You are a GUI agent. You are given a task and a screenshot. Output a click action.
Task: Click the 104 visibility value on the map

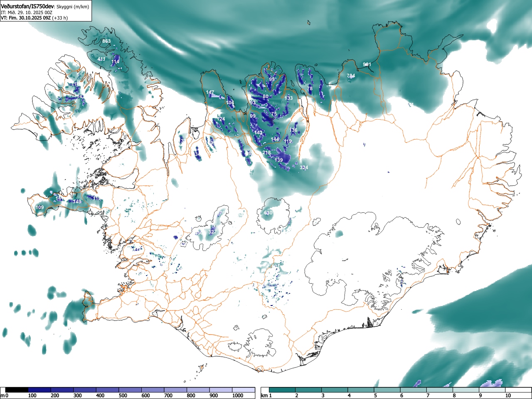point(230,103)
